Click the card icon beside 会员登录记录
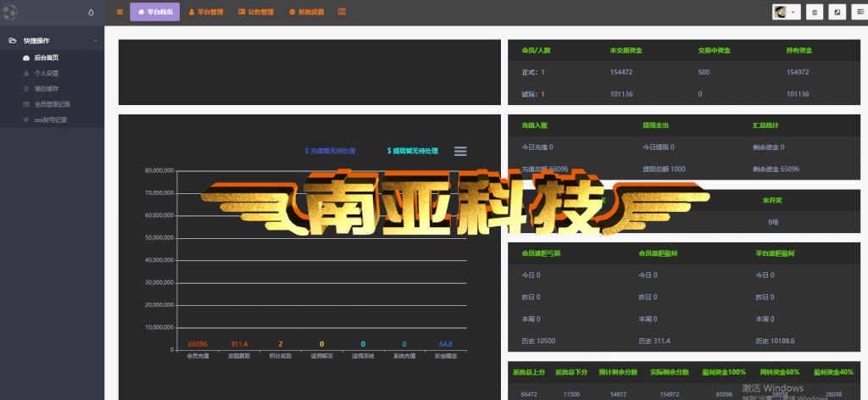This screenshot has width=868, height=400. (x=26, y=104)
